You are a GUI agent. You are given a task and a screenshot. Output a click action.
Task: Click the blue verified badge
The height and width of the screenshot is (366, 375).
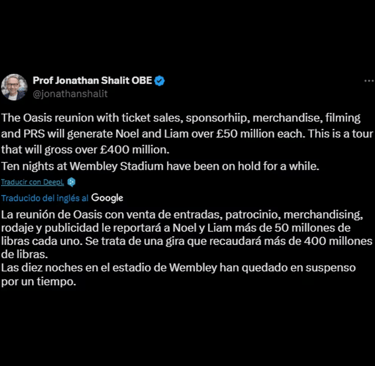[160, 81]
